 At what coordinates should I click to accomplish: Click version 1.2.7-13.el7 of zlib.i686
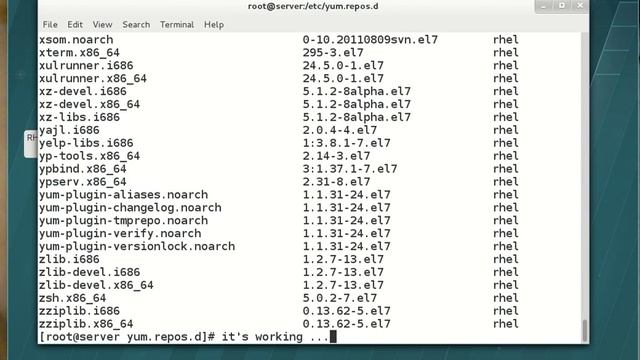[x=343, y=259]
